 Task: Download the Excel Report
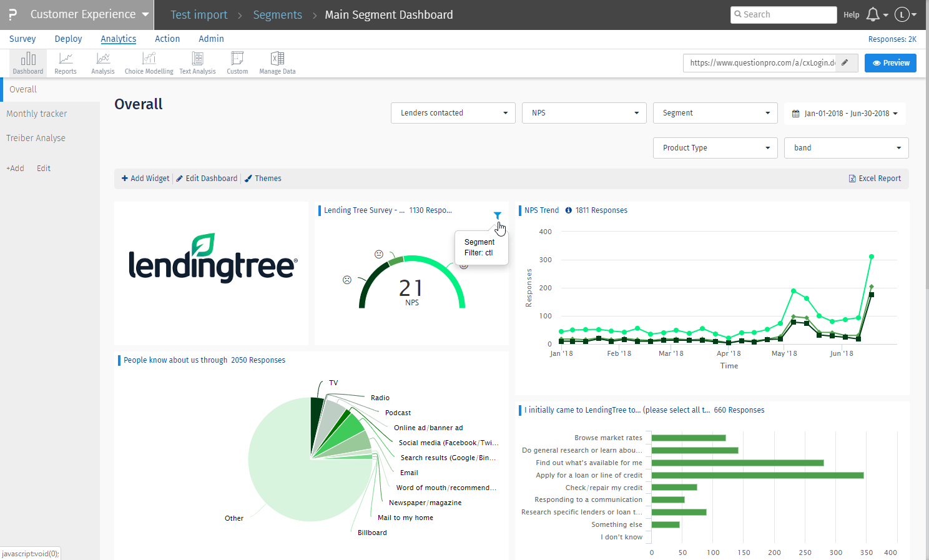(875, 179)
